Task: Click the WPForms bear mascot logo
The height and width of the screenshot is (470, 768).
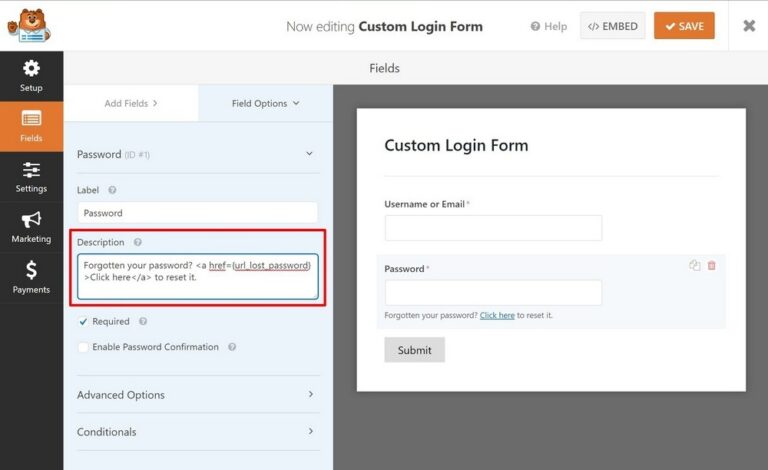Action: [x=28, y=25]
